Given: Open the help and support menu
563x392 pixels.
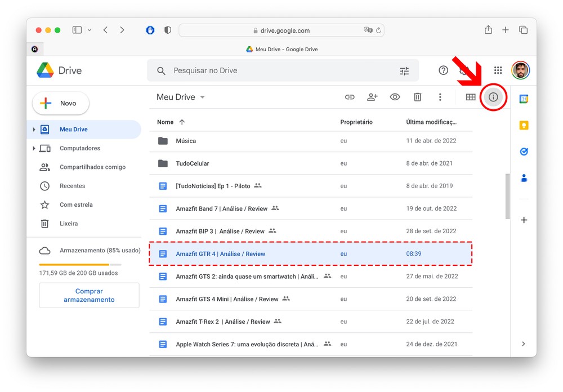Looking at the screenshot, I should [444, 70].
